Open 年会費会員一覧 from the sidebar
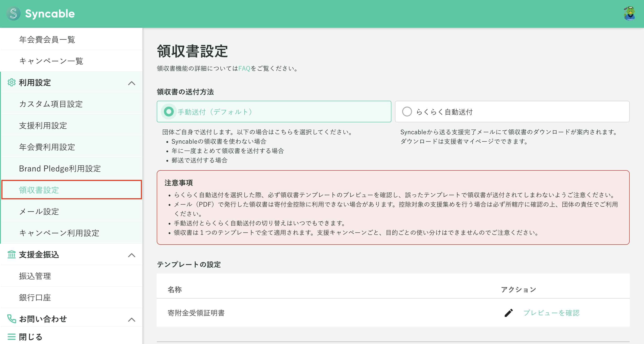The image size is (644, 344). [x=47, y=39]
